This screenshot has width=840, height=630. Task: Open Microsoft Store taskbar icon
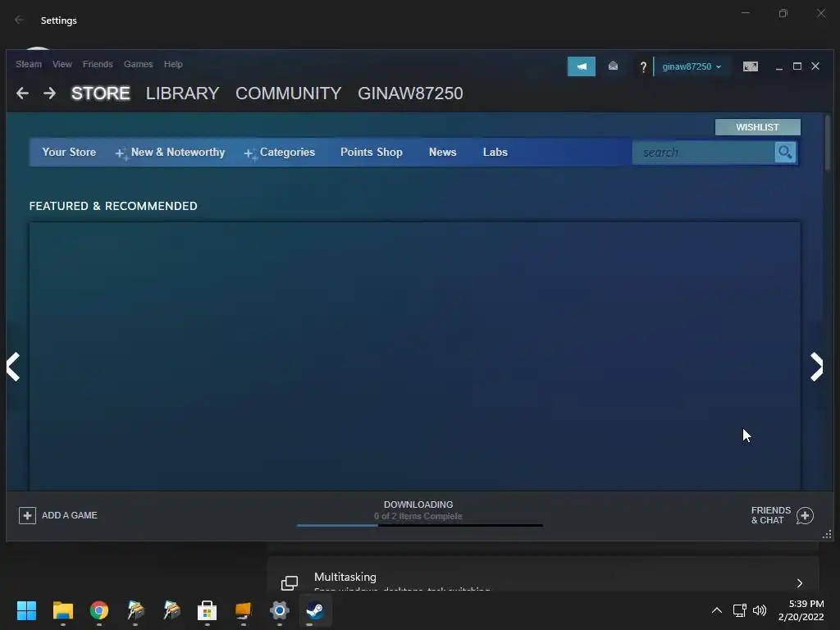click(208, 610)
